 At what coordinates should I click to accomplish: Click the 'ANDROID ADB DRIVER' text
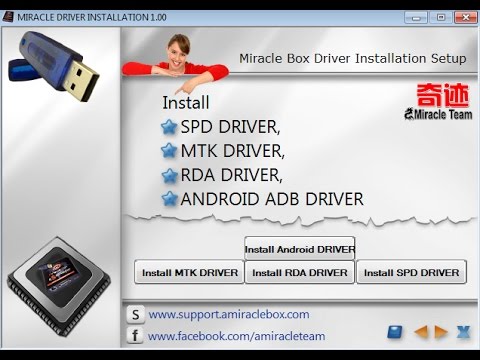pos(272,199)
